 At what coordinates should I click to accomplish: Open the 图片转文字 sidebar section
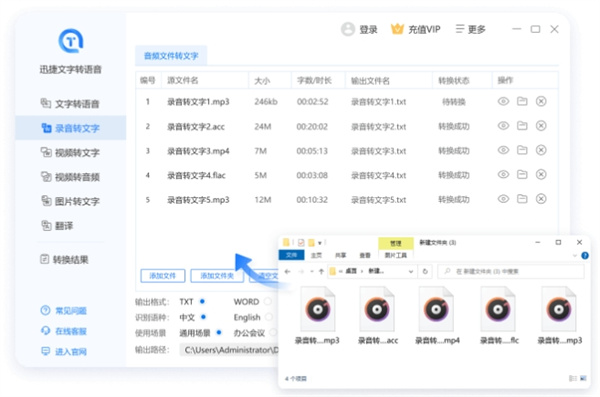tap(71, 201)
